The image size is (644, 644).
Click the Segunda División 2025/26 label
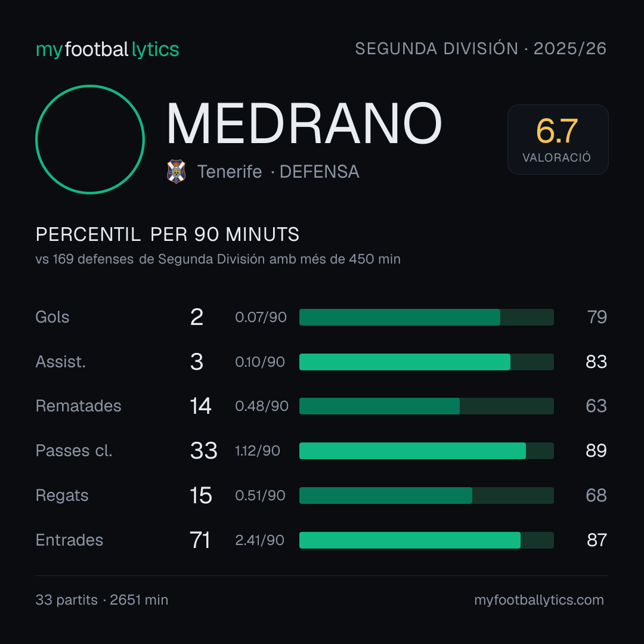click(x=481, y=48)
